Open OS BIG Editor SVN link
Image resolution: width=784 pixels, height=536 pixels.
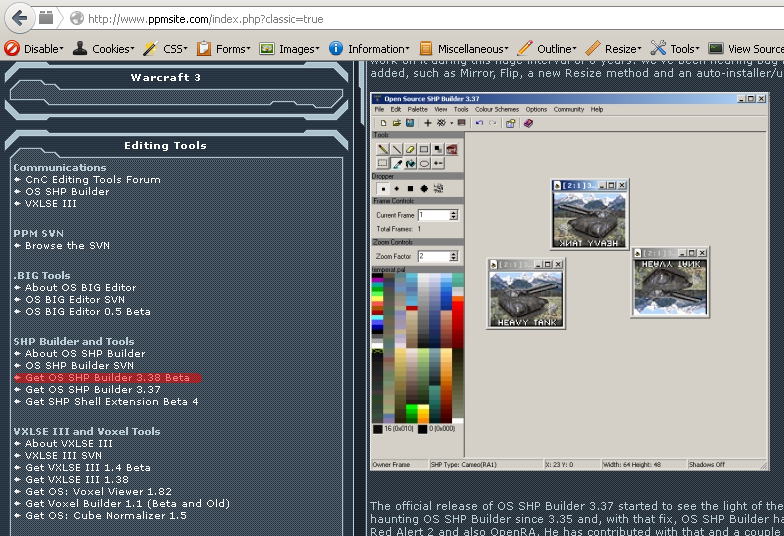pos(74,300)
